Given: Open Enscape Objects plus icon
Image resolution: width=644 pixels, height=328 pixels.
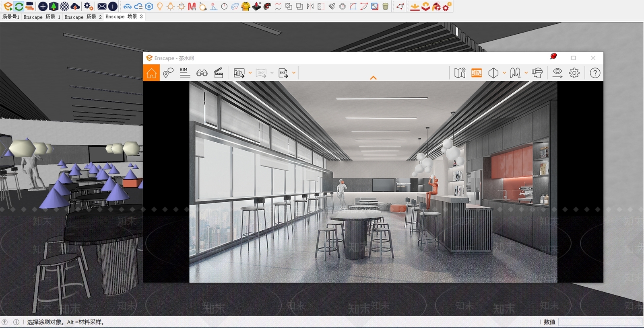Looking at the screenshot, I should click(x=43, y=6).
